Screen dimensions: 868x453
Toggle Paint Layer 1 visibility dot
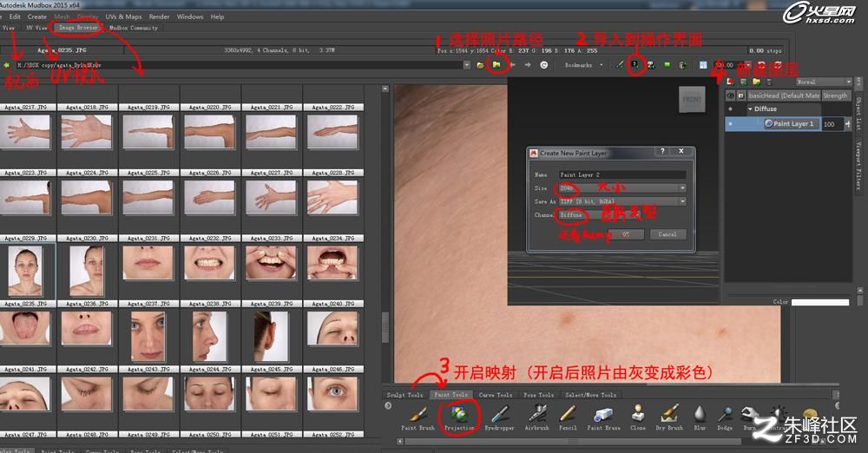click(x=730, y=124)
